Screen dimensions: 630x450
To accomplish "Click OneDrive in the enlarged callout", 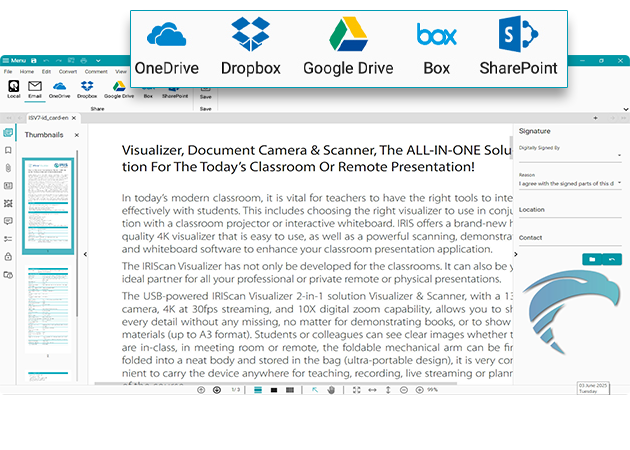I will click(x=167, y=48).
